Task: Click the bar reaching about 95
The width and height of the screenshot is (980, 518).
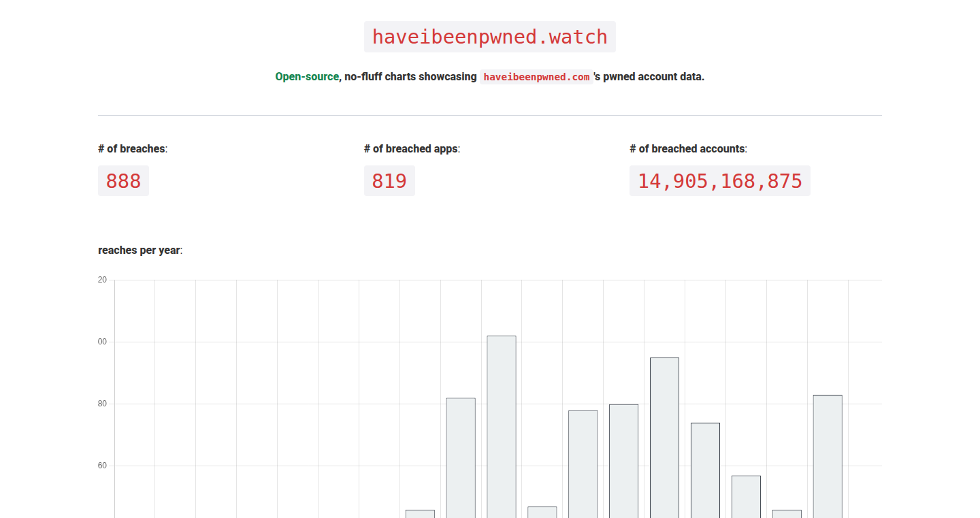Action: [x=664, y=438]
